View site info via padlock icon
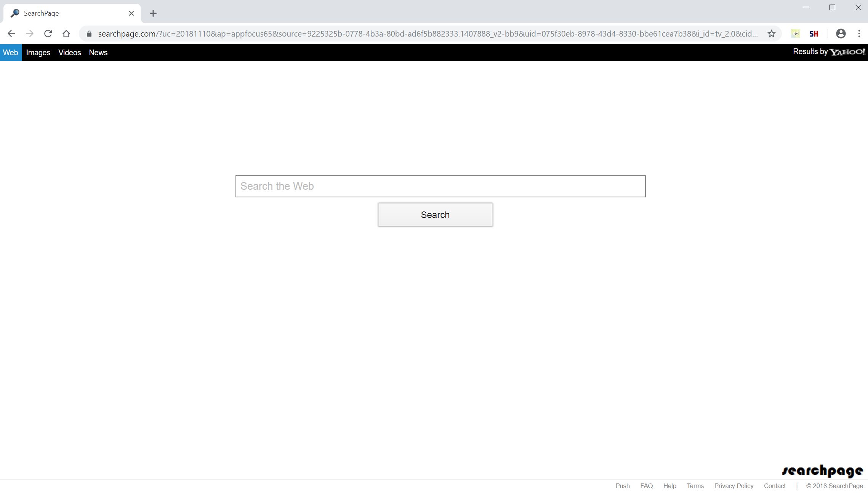 [89, 34]
